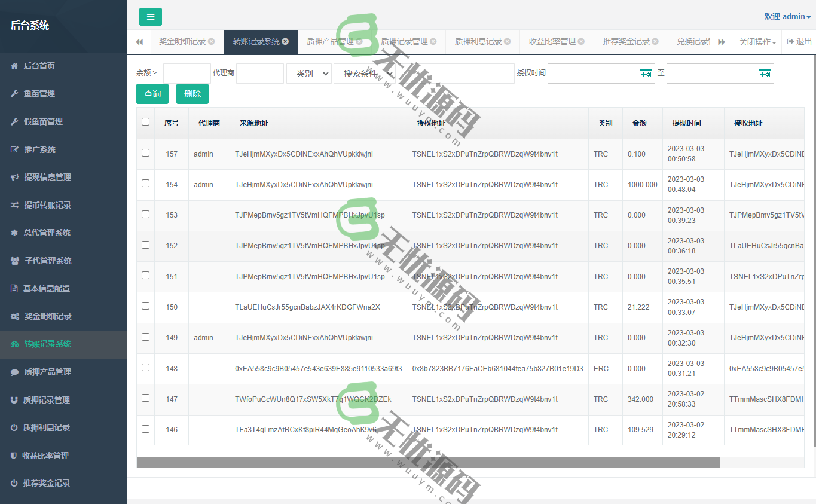This screenshot has width=816, height=504.
Task: Tick the checkbox for row 157
Action: 145,153
